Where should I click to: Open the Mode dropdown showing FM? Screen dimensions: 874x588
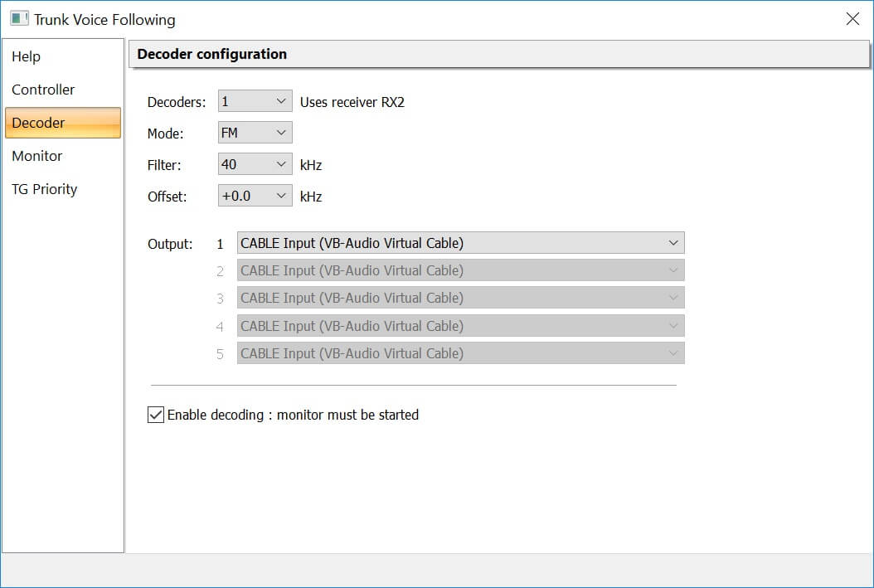(x=255, y=133)
